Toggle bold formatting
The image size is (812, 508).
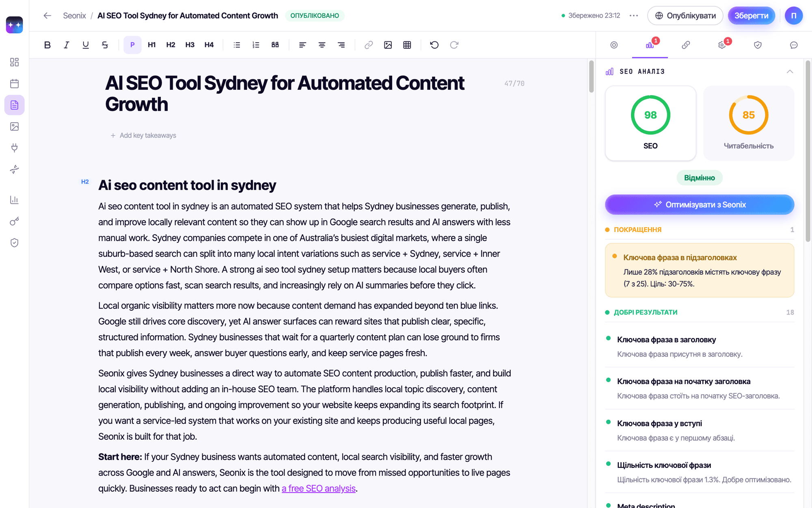47,45
